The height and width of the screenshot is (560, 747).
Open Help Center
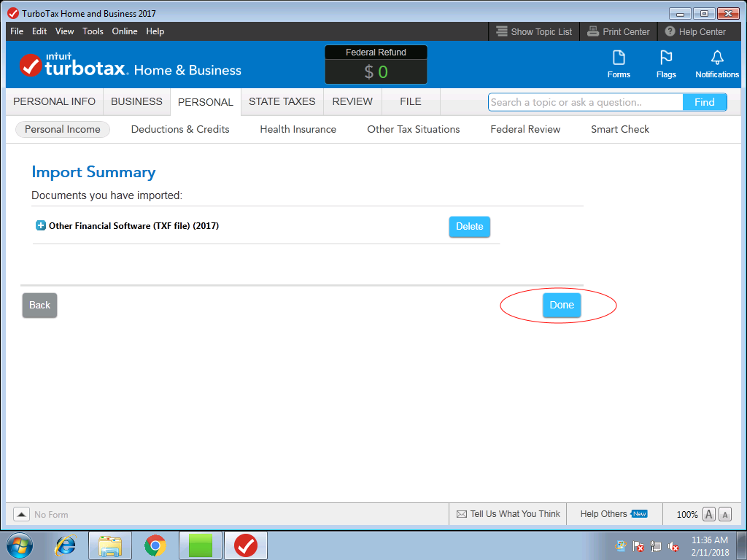pos(695,31)
